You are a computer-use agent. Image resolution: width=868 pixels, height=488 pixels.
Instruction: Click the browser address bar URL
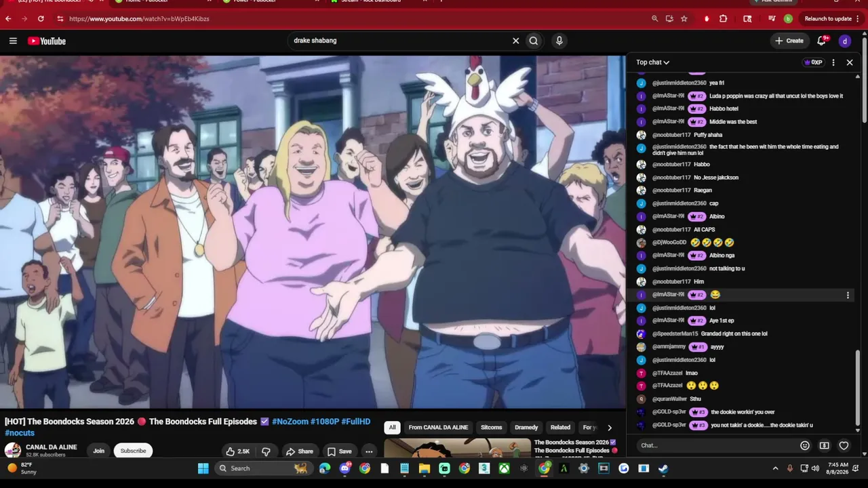pos(139,19)
